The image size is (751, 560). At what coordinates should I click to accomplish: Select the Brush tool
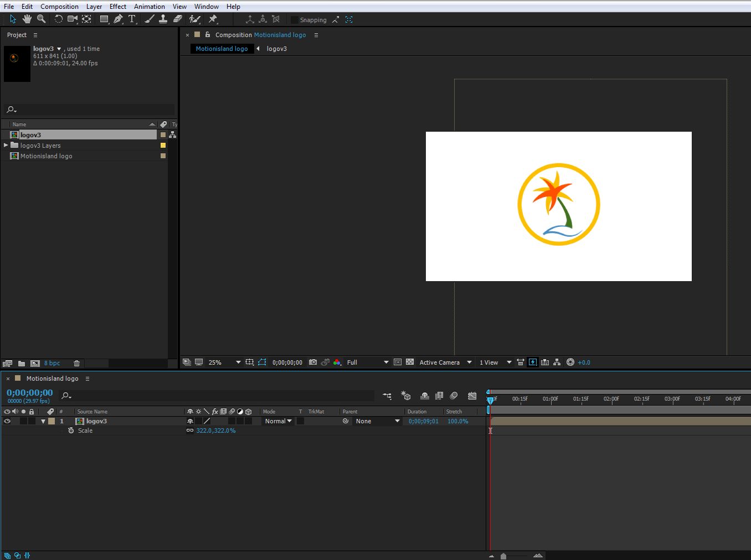150,19
